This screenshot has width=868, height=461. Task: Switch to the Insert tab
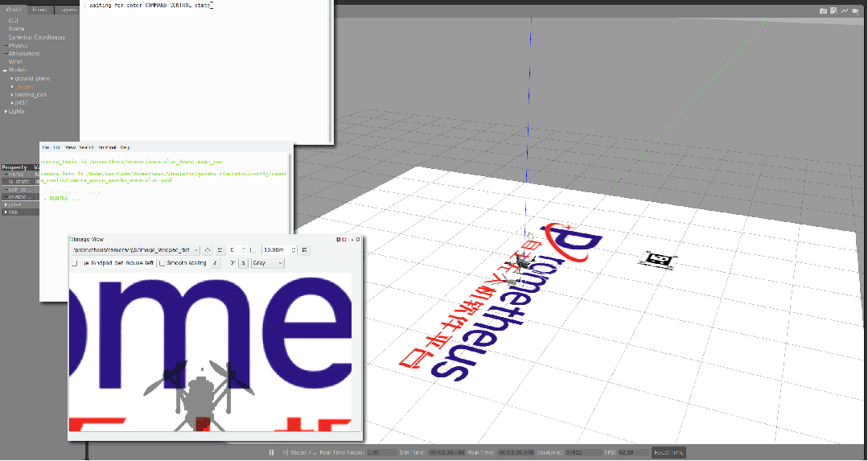40,10
